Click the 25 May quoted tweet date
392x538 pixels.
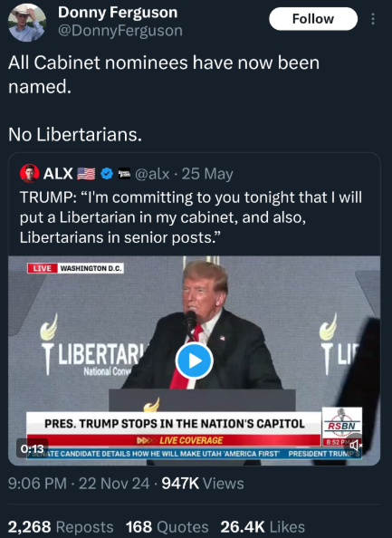pyautogui.click(x=207, y=174)
